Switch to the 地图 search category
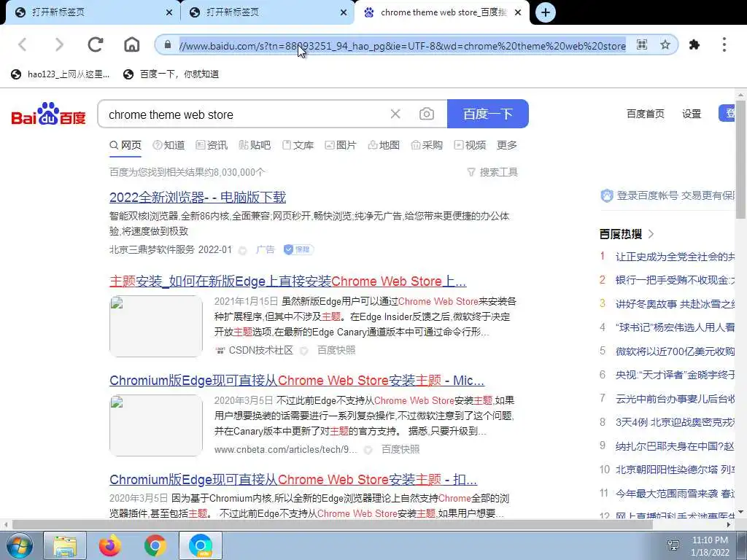Screen dimensions: 747x560 point(384,145)
